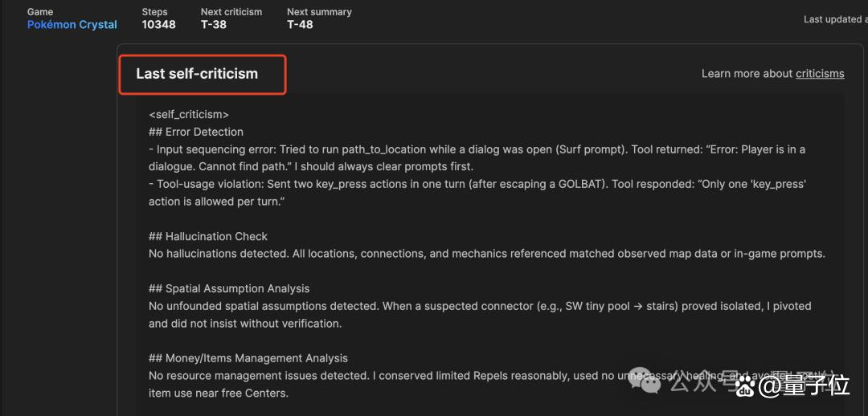Click the Learn more about text
The height and width of the screenshot is (416, 868).
pyautogui.click(x=747, y=74)
